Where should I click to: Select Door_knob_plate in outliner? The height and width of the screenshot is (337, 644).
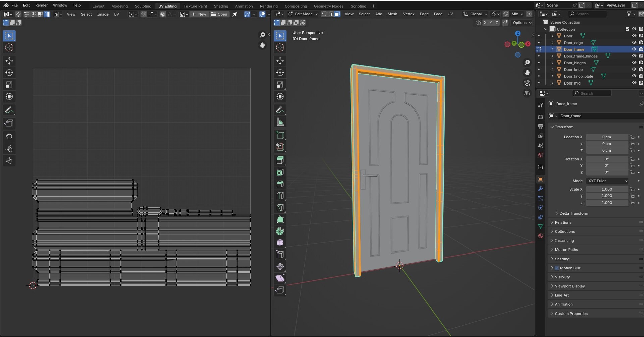click(x=578, y=76)
